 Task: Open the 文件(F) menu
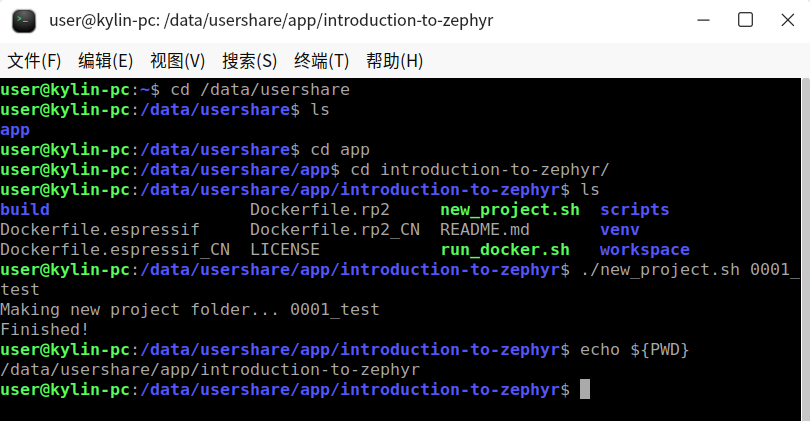pyautogui.click(x=34, y=61)
